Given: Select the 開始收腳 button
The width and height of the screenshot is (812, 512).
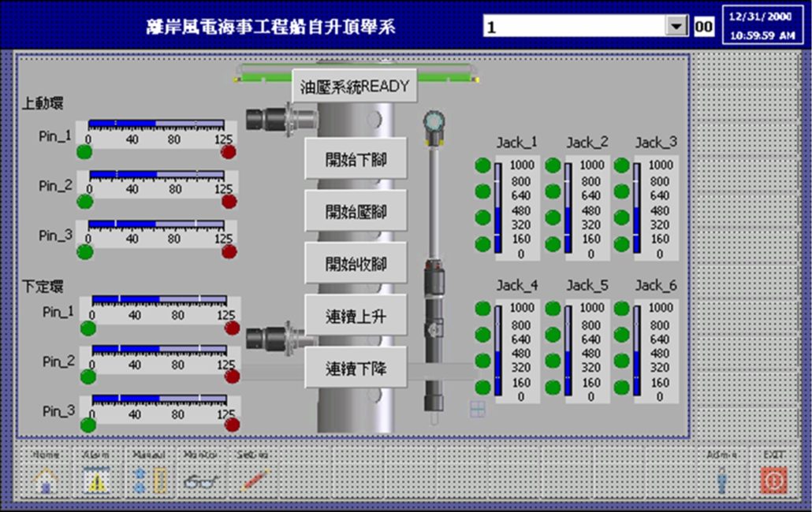Looking at the screenshot, I should tap(356, 263).
